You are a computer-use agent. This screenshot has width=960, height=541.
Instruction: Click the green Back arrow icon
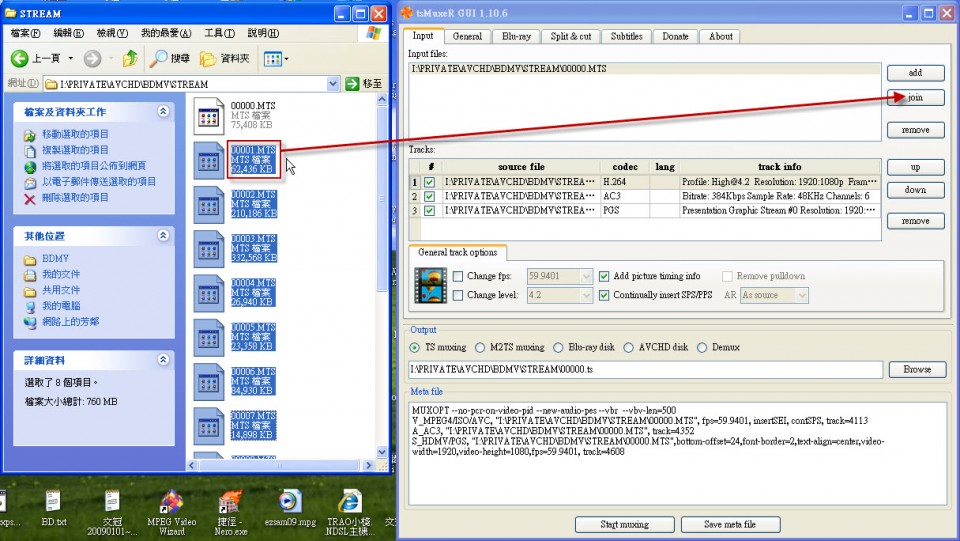(x=19, y=59)
